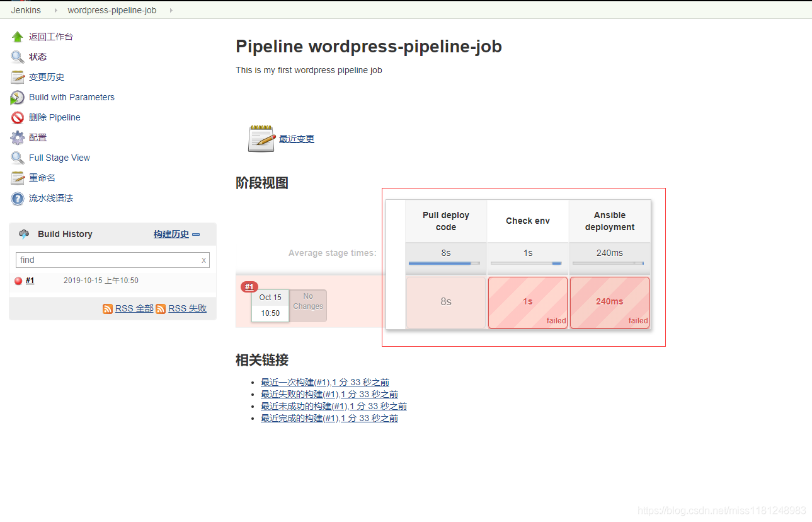This screenshot has height=522, width=812.
Task: Click the Pipeline wordpress-pipeline-job heading
Action: pos(369,46)
